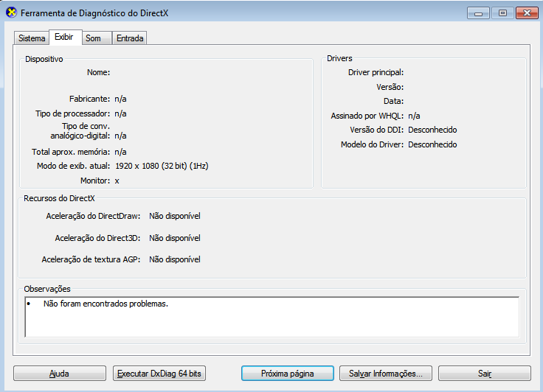Click the 'Tipo de processador:' label

point(72,113)
